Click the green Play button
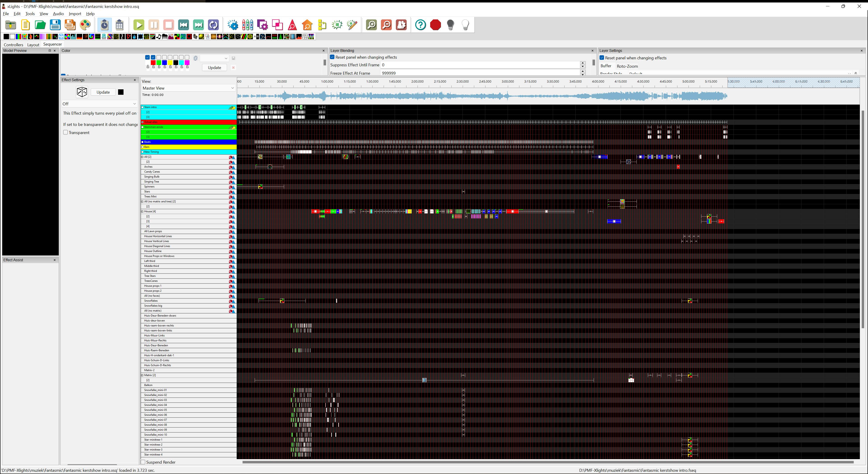868x474 pixels. [x=138, y=25]
